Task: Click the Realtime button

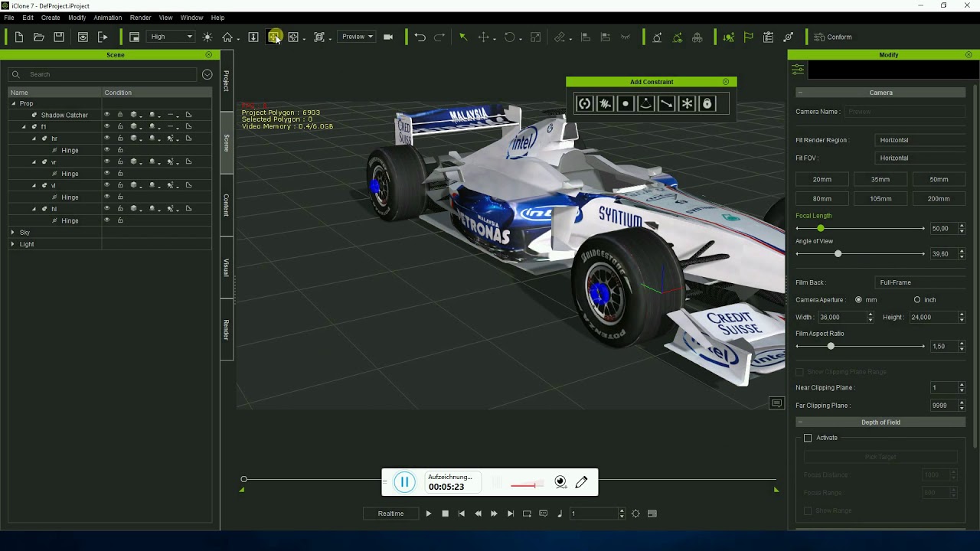Action: [x=390, y=514]
